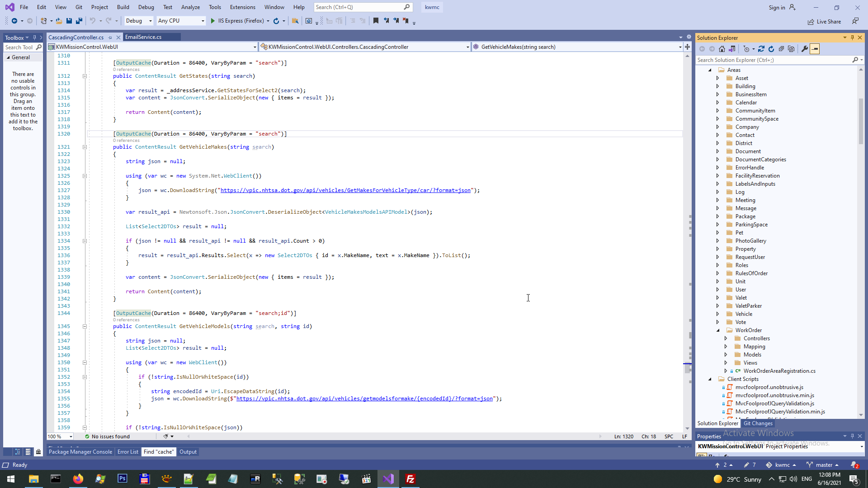868x488 pixels.
Task: Collapse the WorkOrder folder node
Action: tap(717, 330)
